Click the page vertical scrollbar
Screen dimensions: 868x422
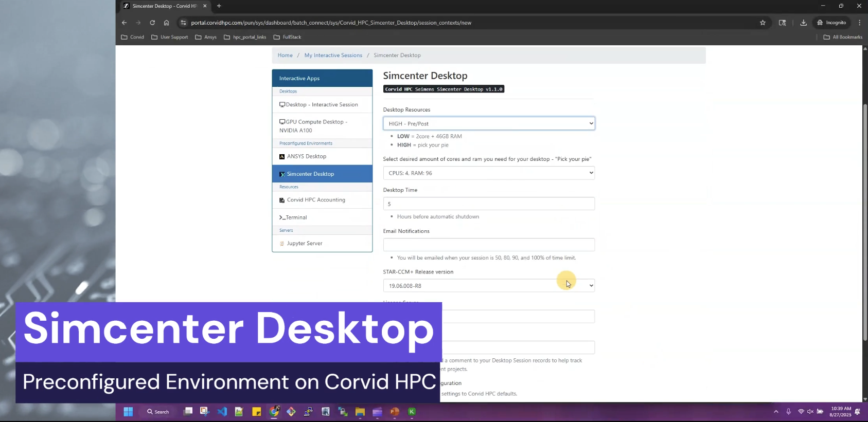tap(865, 221)
